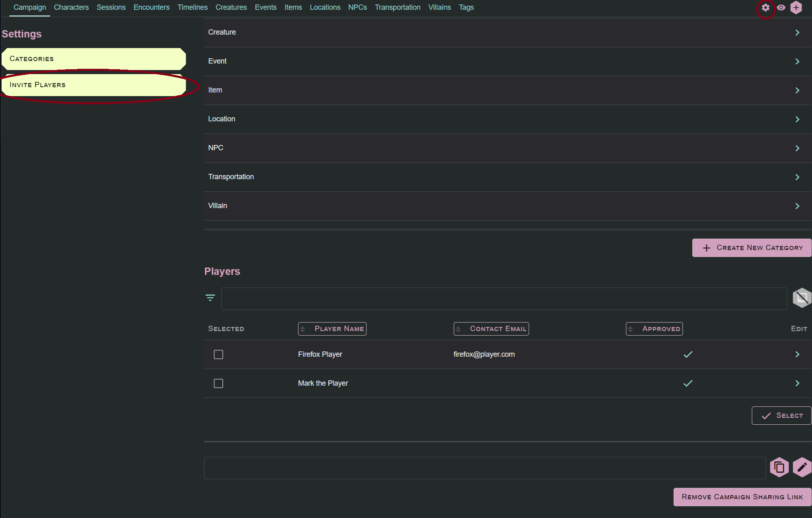Click the pencil edit link icon

802,467
